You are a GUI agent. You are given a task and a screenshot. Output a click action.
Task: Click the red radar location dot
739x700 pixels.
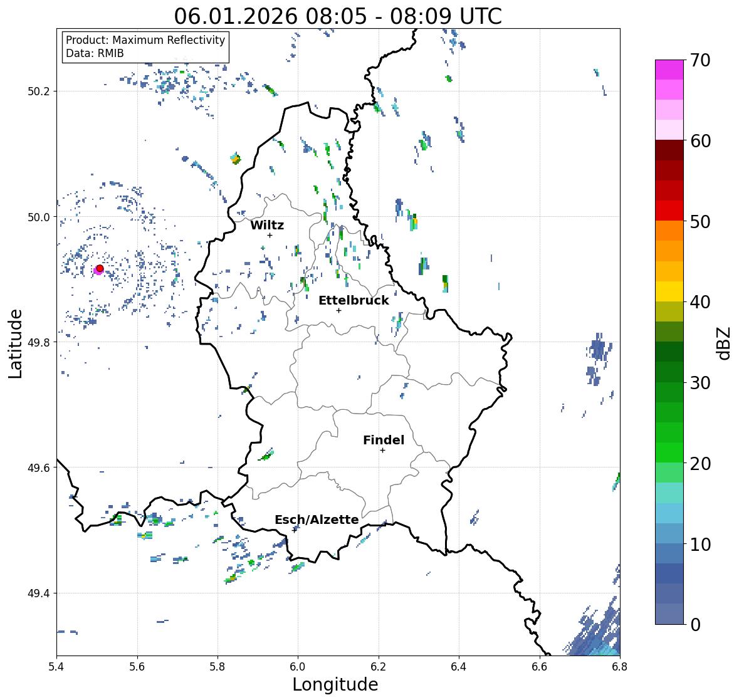[x=100, y=268]
